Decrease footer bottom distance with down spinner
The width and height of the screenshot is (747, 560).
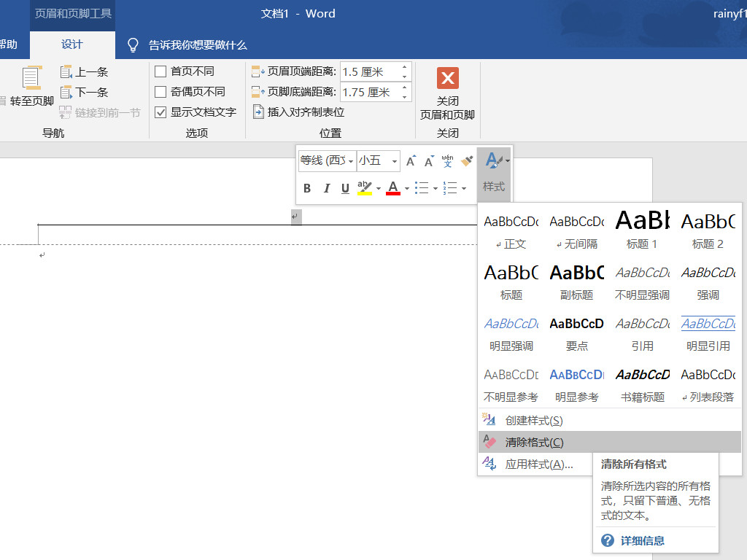click(404, 97)
